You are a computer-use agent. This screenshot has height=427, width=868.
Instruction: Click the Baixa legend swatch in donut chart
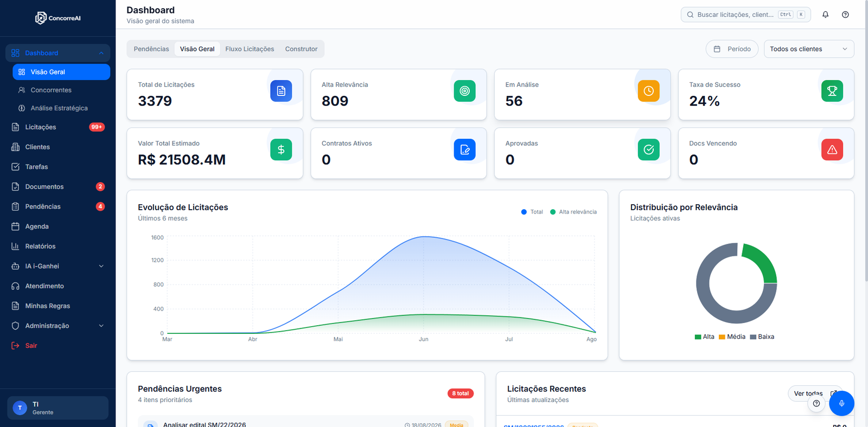[753, 337]
